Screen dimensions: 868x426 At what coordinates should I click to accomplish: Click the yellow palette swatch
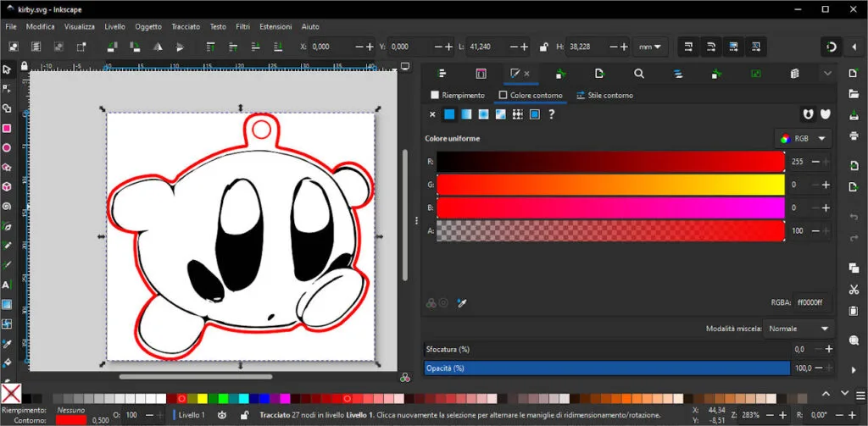tap(202, 398)
